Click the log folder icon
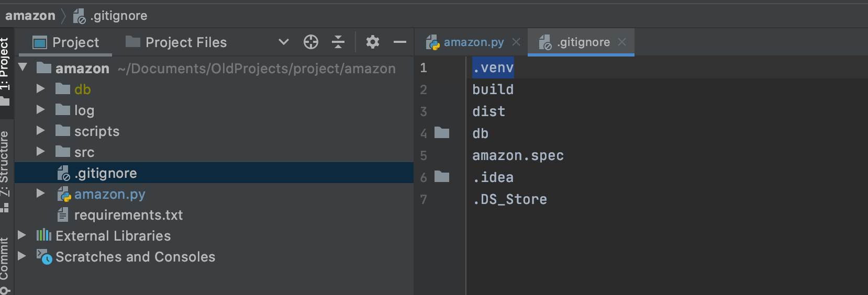Viewport: 868px width, 295px height. (63, 109)
